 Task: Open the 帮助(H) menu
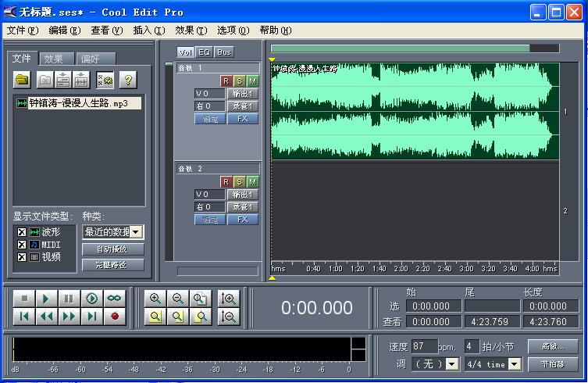click(276, 30)
